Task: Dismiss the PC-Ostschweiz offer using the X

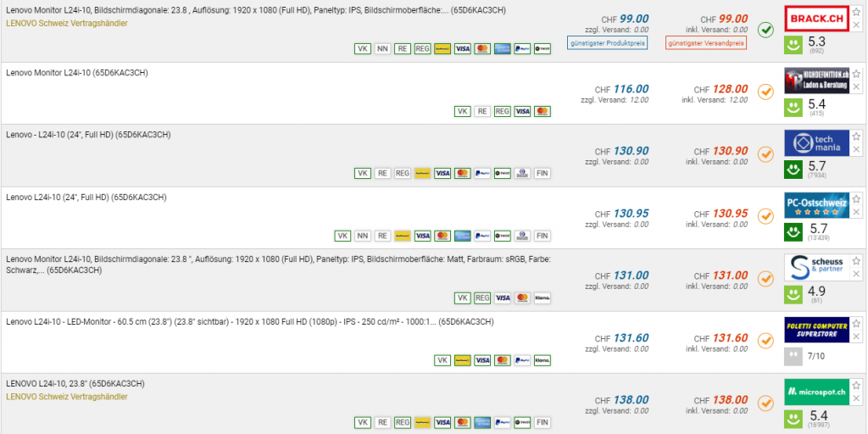Action: [856, 211]
